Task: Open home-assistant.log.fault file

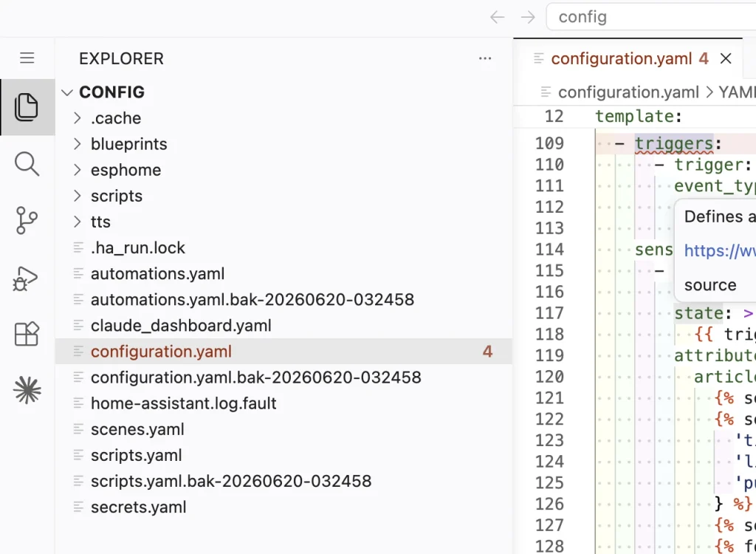Action: pos(283,403)
